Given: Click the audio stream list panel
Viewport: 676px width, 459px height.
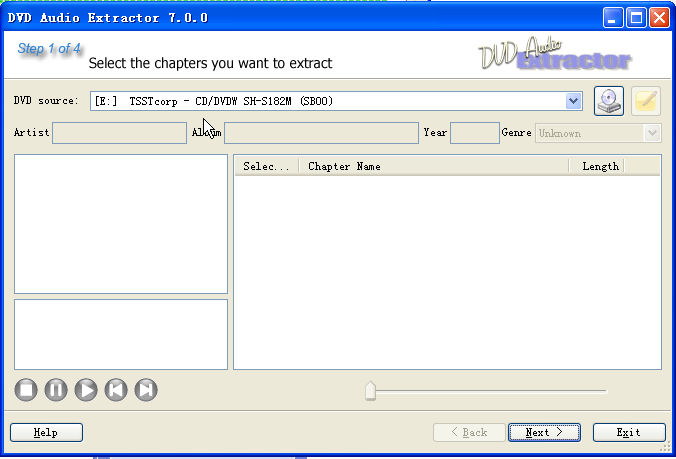Looking at the screenshot, I should pos(121,334).
